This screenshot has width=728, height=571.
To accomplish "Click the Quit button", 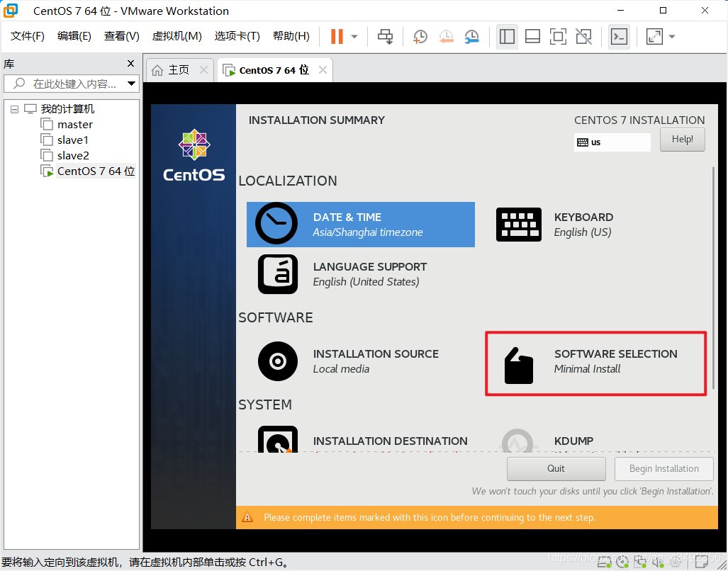I will [x=556, y=468].
